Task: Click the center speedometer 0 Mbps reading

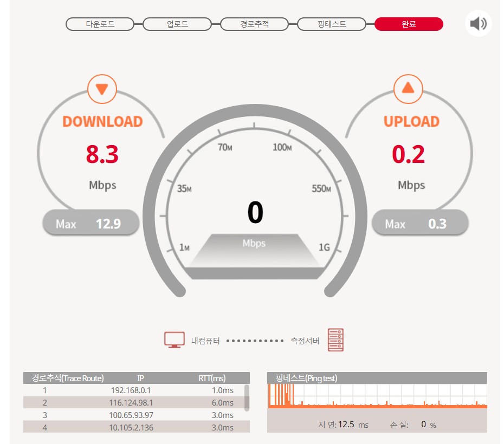Action: point(255,214)
